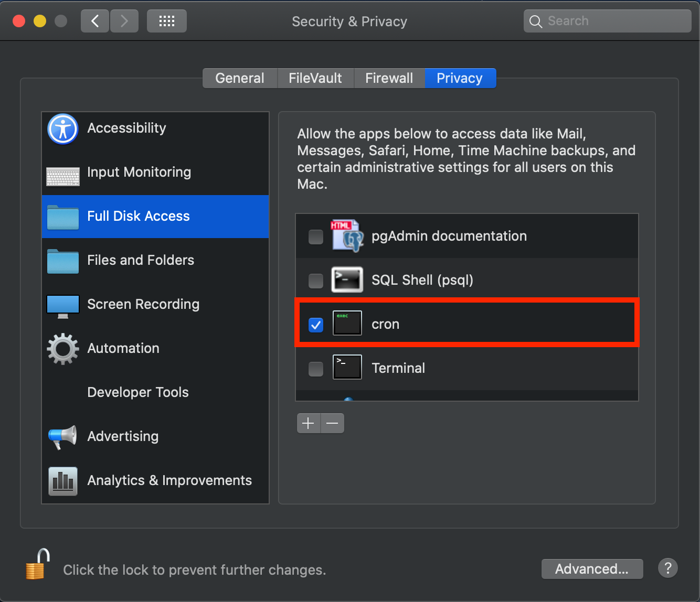
Task: Open the Accessibility privacy category
Action: point(155,128)
